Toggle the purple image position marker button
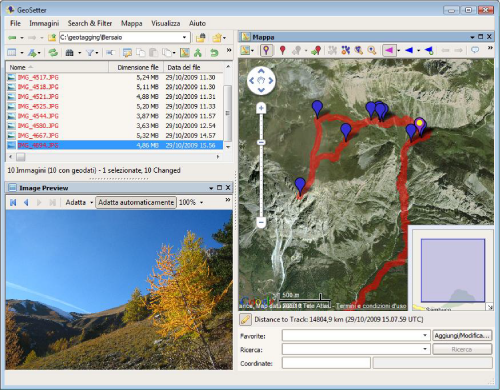500x390 pixels. (266, 50)
